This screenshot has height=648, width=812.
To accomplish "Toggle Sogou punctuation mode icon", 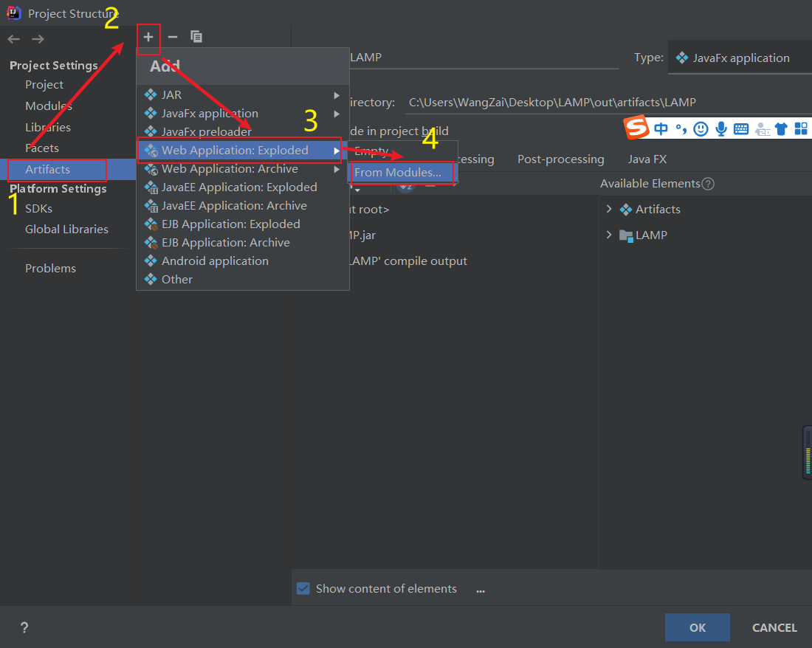I will (681, 128).
